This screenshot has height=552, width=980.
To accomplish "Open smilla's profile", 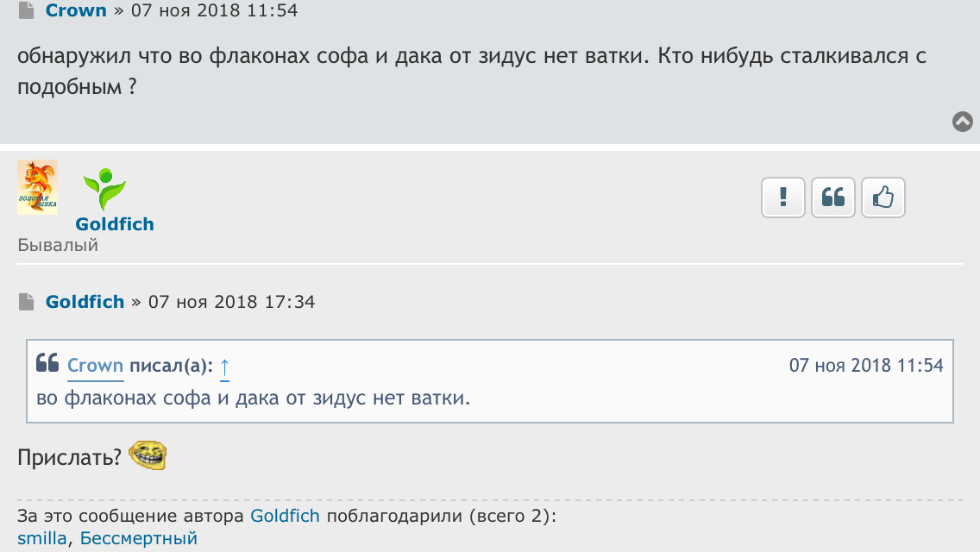I will click(41, 539).
